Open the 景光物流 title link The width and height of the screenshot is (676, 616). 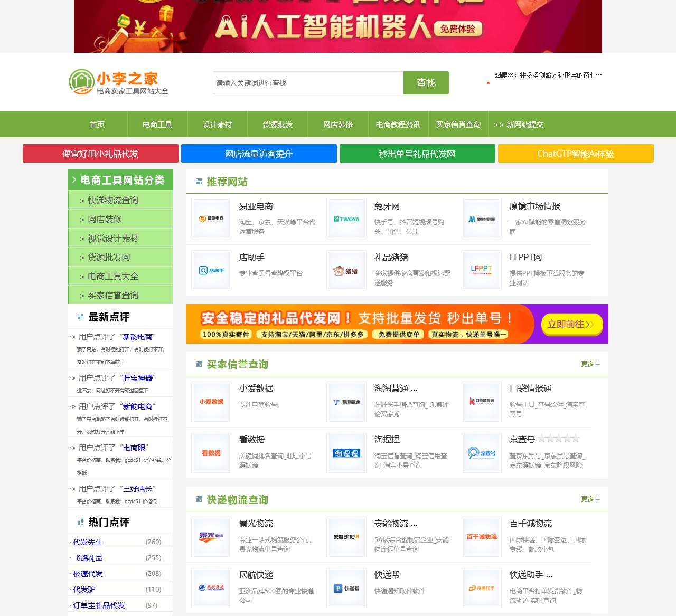point(256,524)
